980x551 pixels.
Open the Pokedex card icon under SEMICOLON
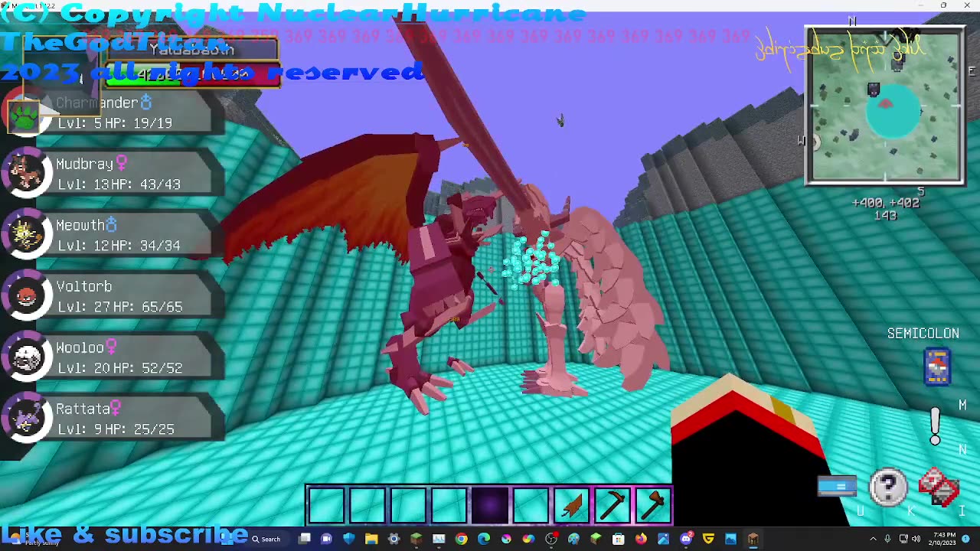(x=937, y=366)
